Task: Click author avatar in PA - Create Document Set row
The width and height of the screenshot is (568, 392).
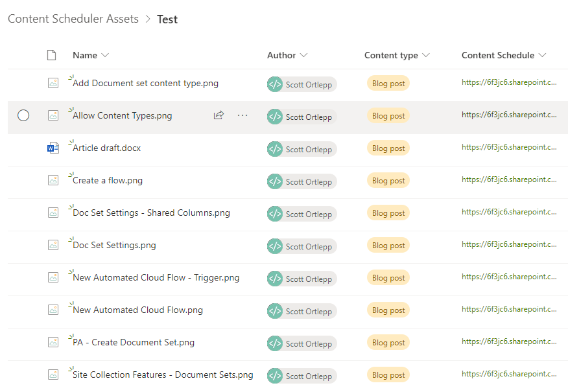Action: point(275,343)
